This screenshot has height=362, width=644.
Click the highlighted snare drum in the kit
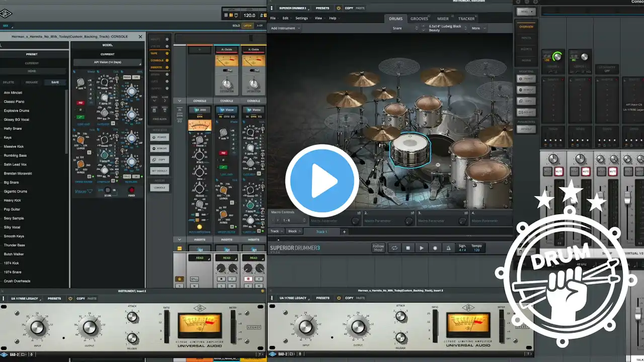click(410, 149)
